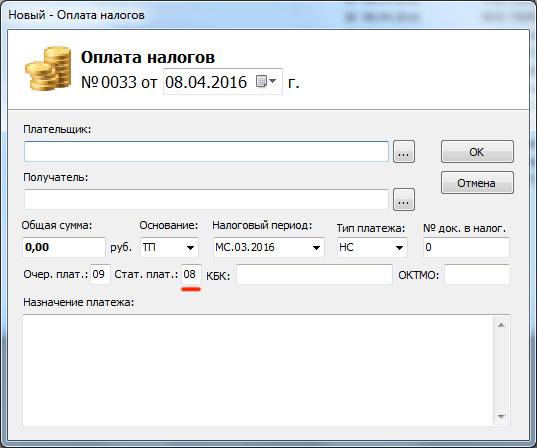The image size is (537, 448).
Task: Click the Отмена button
Action: (477, 183)
